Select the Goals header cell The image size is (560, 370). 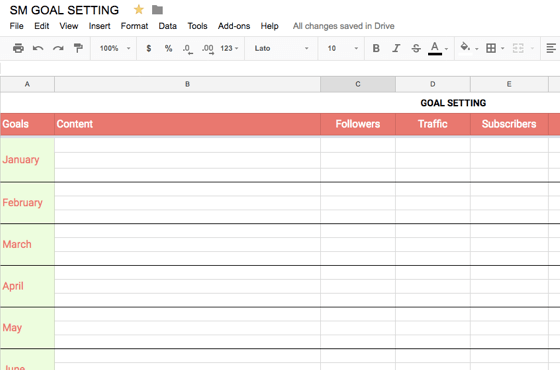(x=27, y=124)
